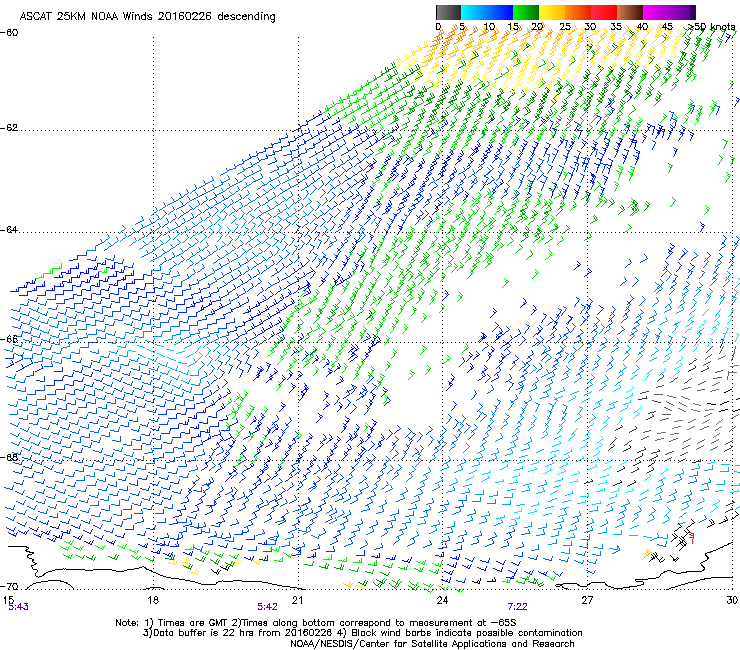Screen dimensions: 740x650
Task: Click the ASCAT 25KM NOAA Winds title
Action: pyautogui.click(x=147, y=16)
